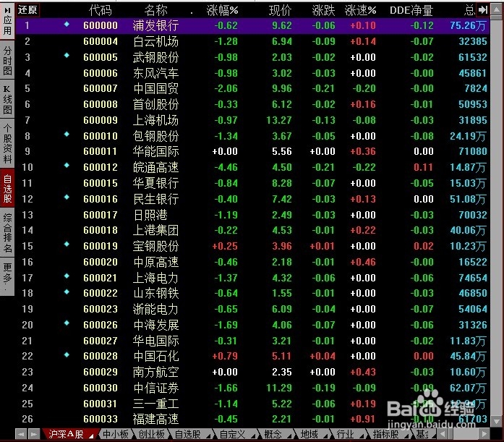Open the 指标股 bottom tab dropdown
This screenshot has height=442, width=504.
coord(406,436)
